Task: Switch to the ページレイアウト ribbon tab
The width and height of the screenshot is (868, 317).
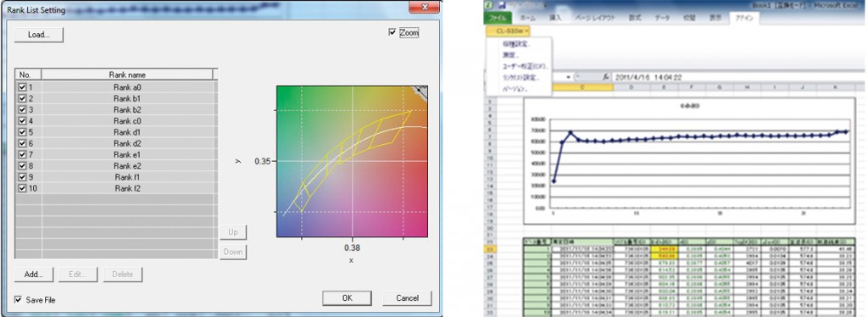Action: point(596,18)
